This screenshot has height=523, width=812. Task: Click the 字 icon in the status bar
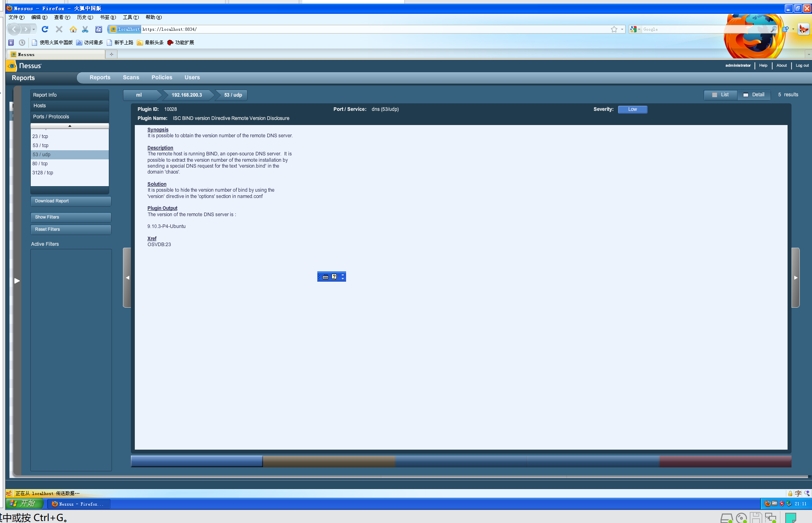point(798,493)
